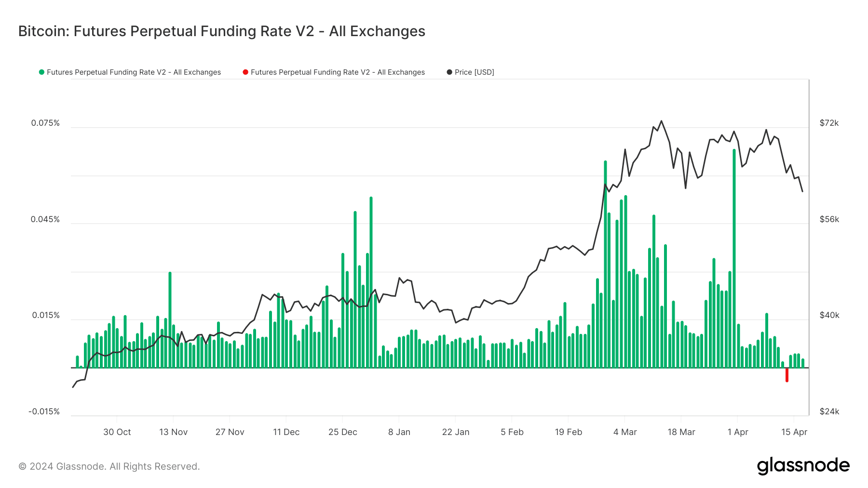Toggle the Price [USD] legend label
The image size is (868, 488).
(x=474, y=72)
